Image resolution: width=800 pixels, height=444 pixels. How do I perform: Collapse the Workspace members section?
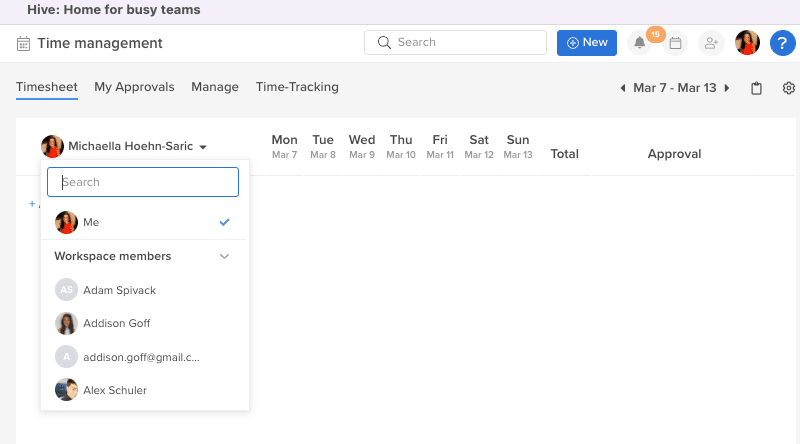click(225, 256)
